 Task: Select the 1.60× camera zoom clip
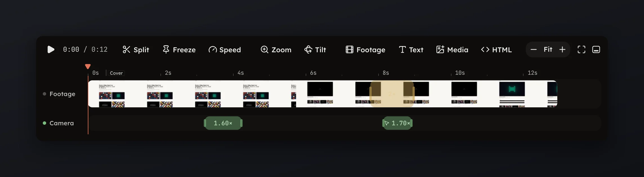pyautogui.click(x=223, y=123)
